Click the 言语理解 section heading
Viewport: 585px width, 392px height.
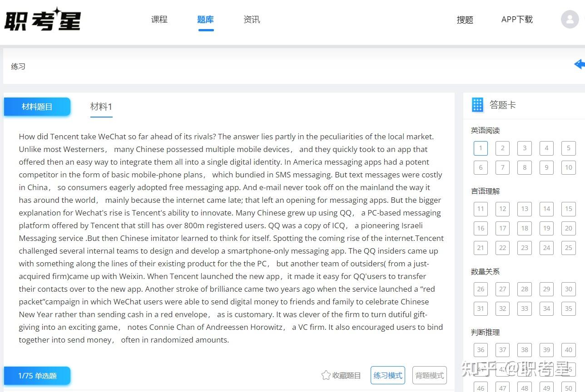pos(486,191)
